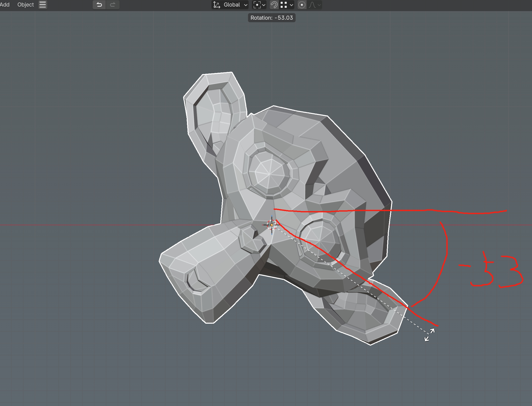Open the proportional editing falloff dropdown
The width and height of the screenshot is (532, 406).
pyautogui.click(x=315, y=5)
